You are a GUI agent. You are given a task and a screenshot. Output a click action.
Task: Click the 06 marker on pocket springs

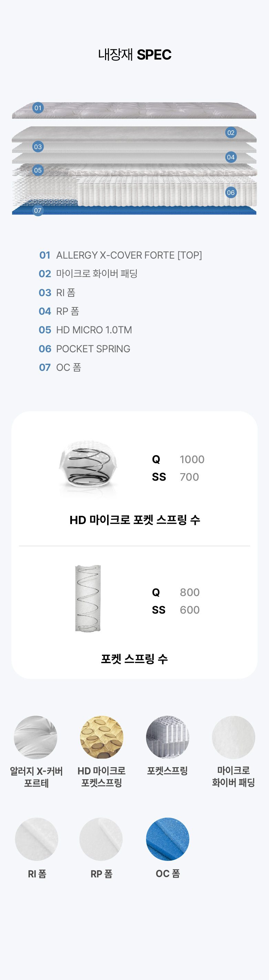coord(230,192)
